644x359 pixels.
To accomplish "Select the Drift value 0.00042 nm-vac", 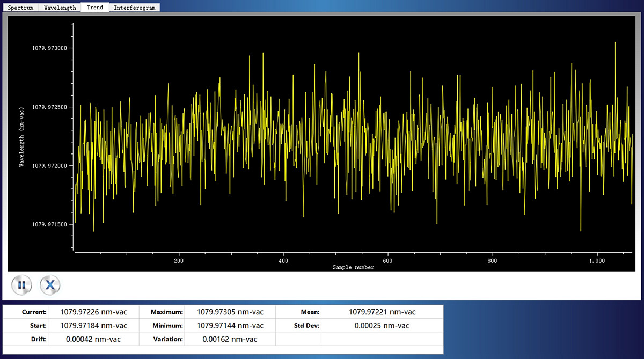I will pyautogui.click(x=94, y=339).
